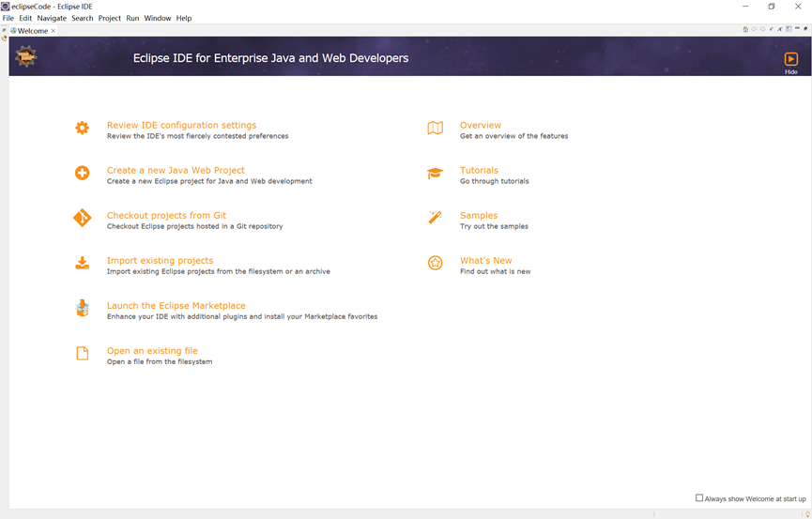Viewport: 812px width, 519px height.
Task: Open the Search menu
Action: coord(83,18)
